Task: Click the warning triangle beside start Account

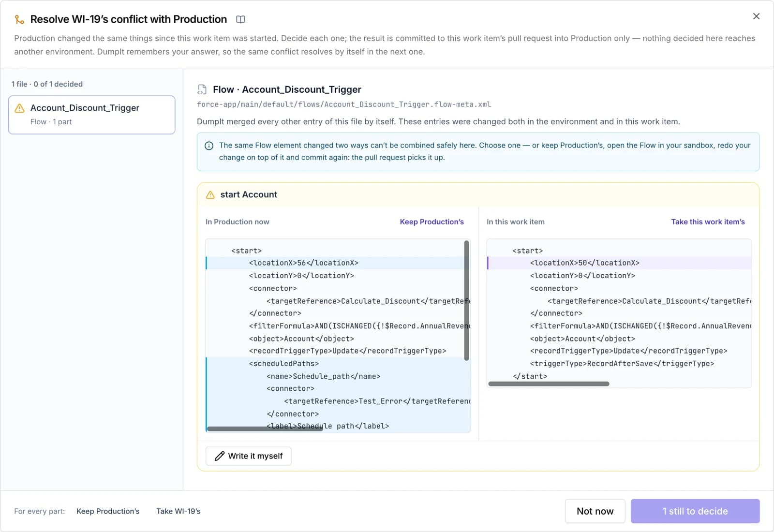Action: [210, 195]
